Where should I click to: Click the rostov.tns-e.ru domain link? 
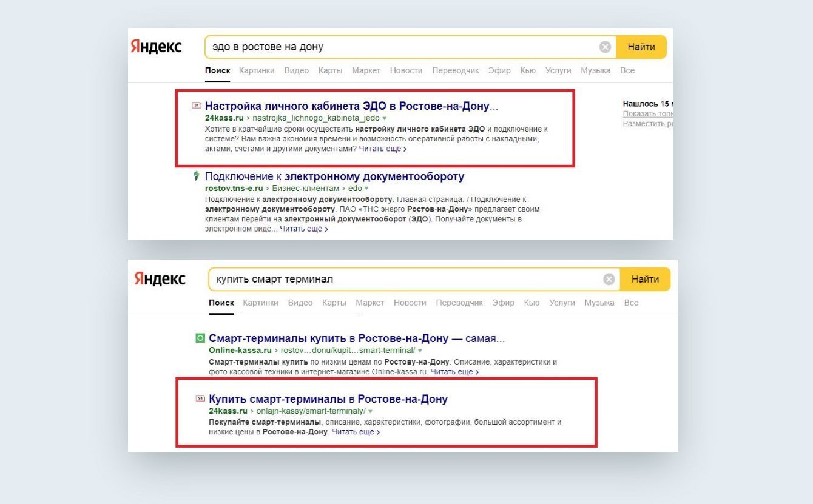coord(233,189)
